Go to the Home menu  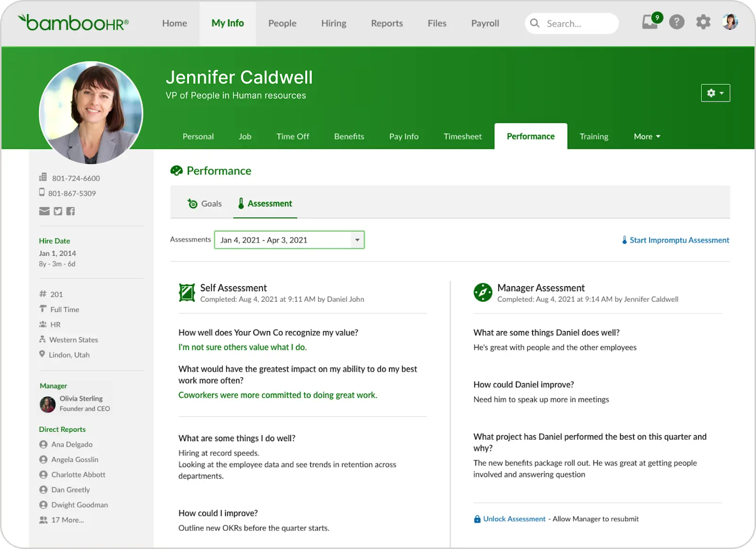coord(175,23)
